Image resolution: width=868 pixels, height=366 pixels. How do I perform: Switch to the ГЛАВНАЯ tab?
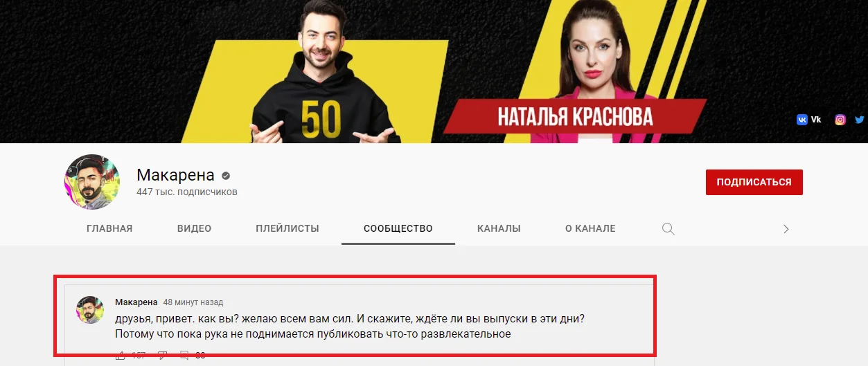tap(109, 228)
